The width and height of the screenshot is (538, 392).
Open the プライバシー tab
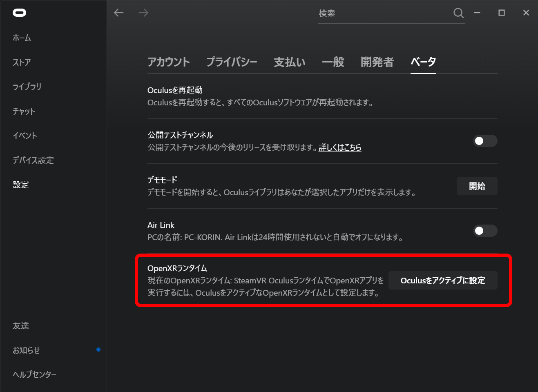232,62
